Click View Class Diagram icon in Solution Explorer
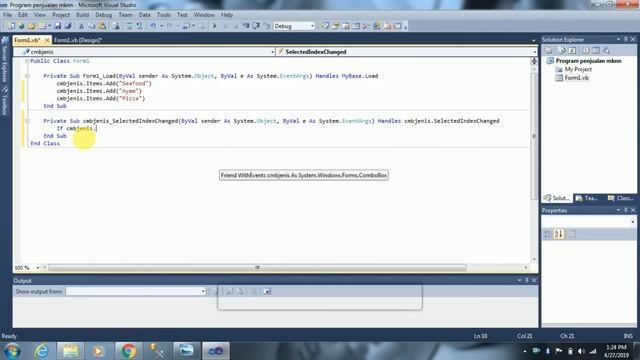640x360 pixels. [606, 51]
